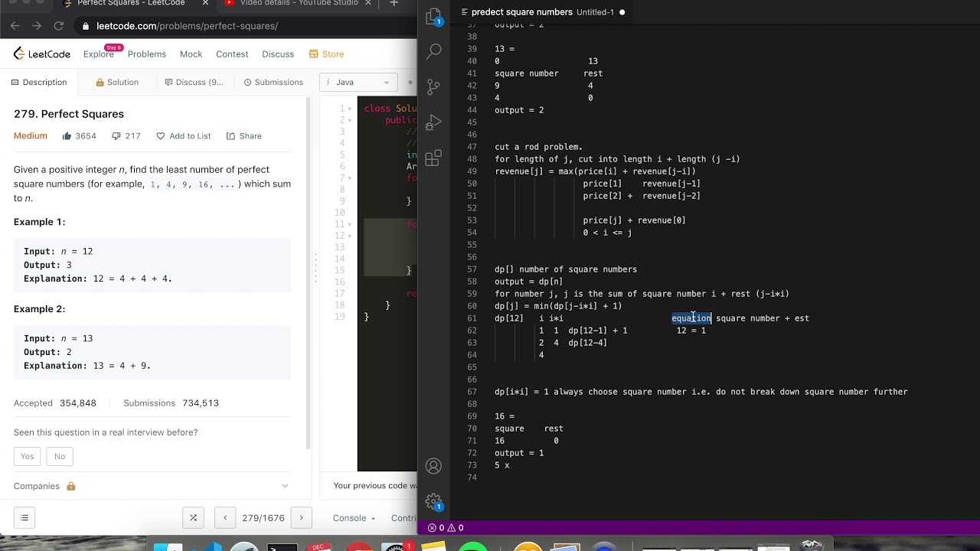This screenshot has width=980, height=551.
Task: Open the Manage gear in VS Code
Action: click(x=433, y=501)
